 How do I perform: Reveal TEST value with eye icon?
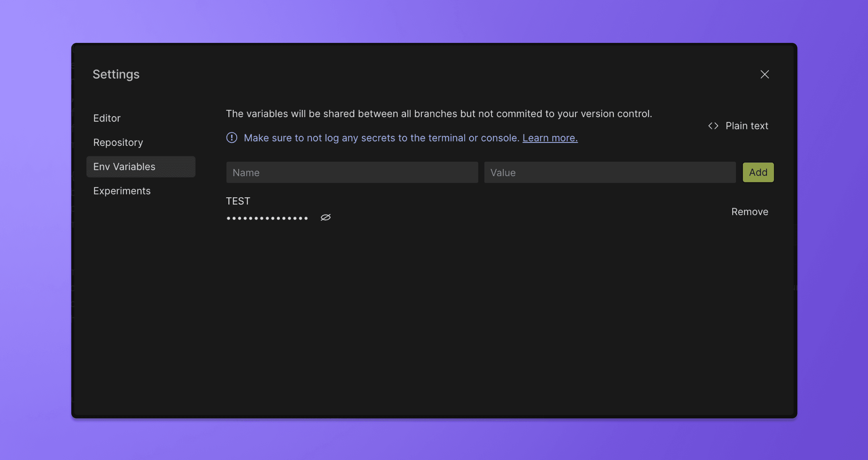(325, 218)
